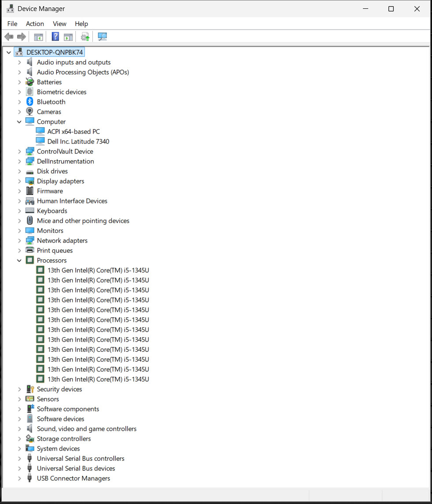
Task: Click the blue Help question-mark icon
Action: (x=55, y=37)
